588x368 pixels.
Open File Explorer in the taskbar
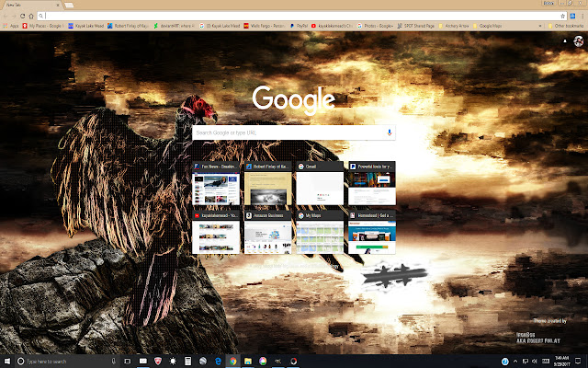(248, 362)
